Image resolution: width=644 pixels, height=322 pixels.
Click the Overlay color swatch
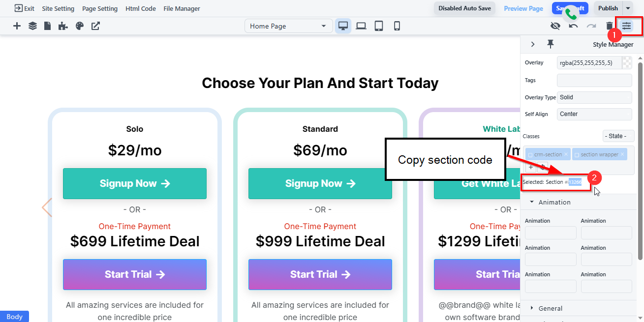627,62
